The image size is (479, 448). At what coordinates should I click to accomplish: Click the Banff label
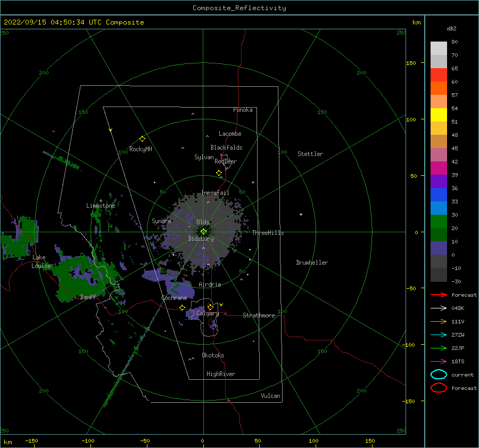point(88,297)
